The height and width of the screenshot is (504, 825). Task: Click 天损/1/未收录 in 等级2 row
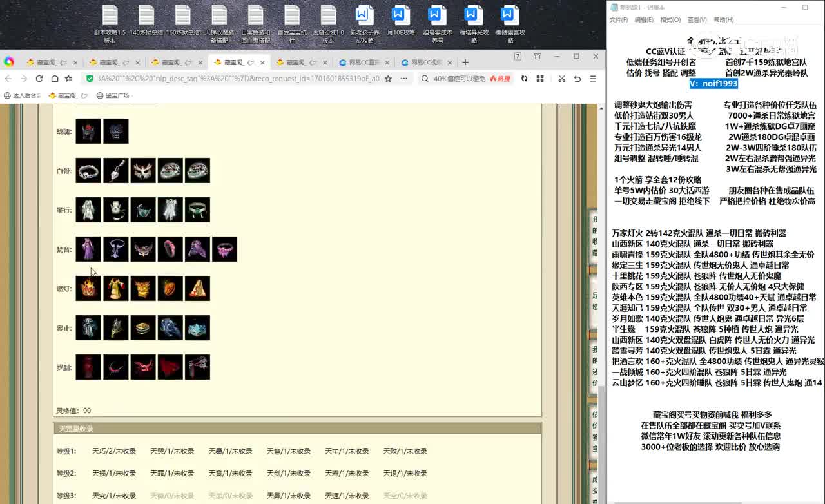click(114, 473)
